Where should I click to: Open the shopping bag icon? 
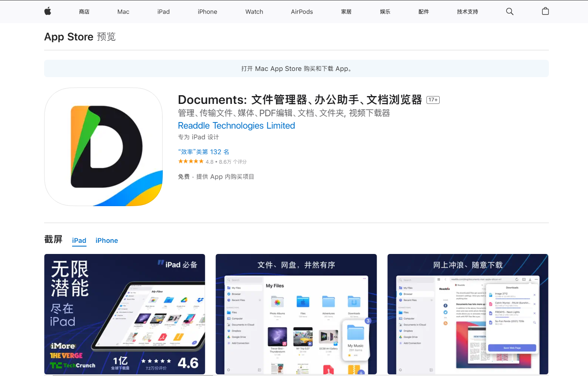pos(545,11)
